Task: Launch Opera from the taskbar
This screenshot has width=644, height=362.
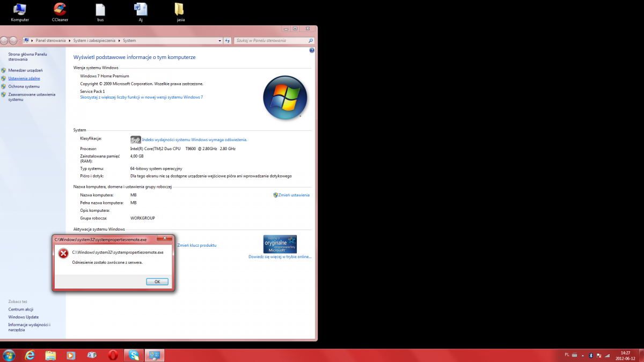Action: (113, 355)
